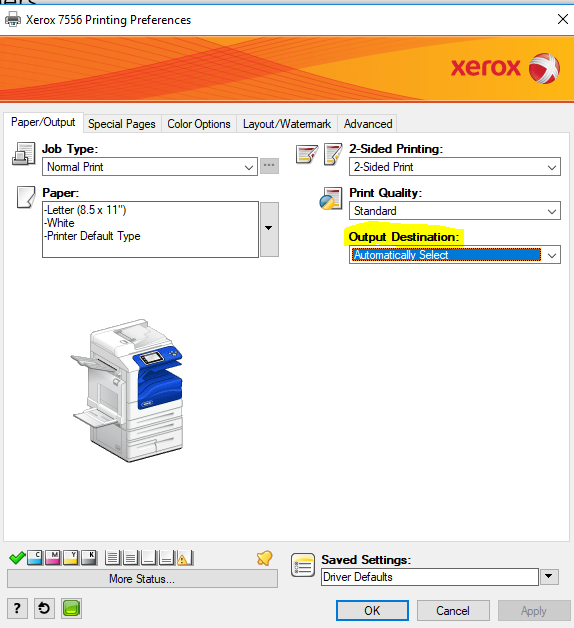Click the Paper summary text box

(x=150, y=229)
